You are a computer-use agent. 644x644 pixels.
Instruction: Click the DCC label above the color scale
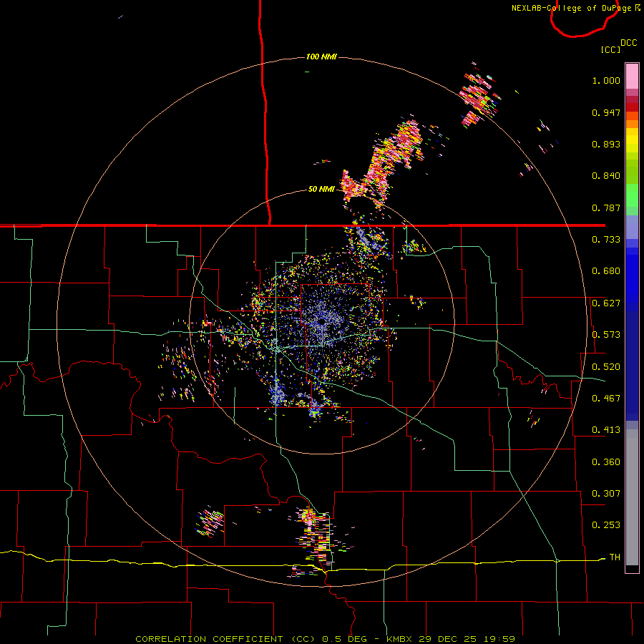[x=629, y=43]
